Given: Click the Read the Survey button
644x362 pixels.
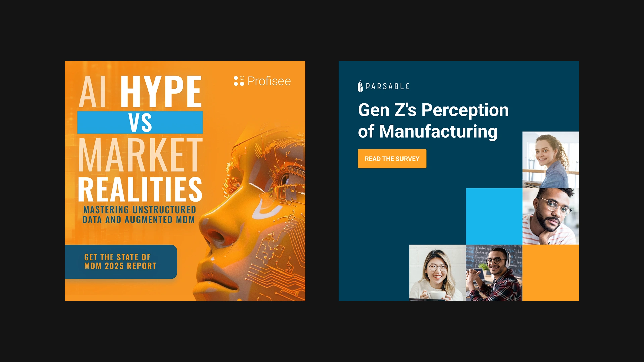Looking at the screenshot, I should 392,159.
